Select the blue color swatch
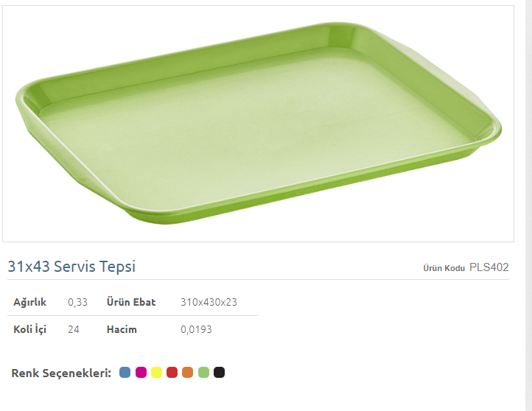The width and height of the screenshot is (532, 411). pos(125,373)
